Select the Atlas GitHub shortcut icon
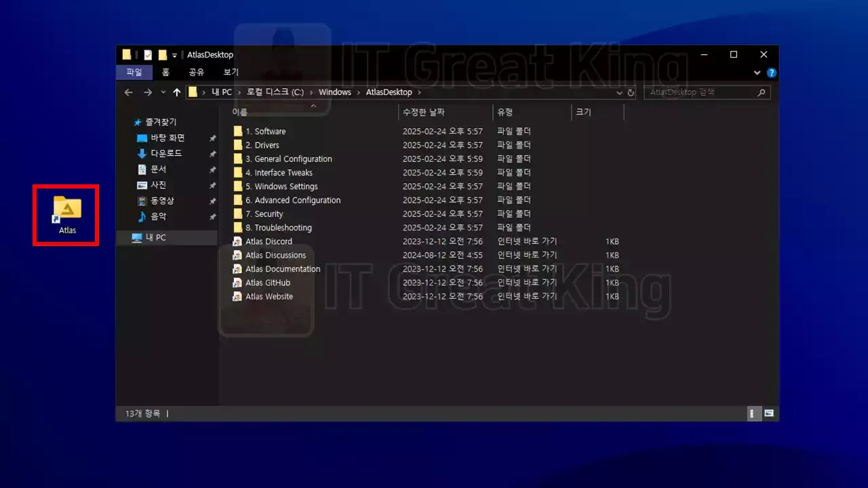868x488 pixels. tap(237, 283)
